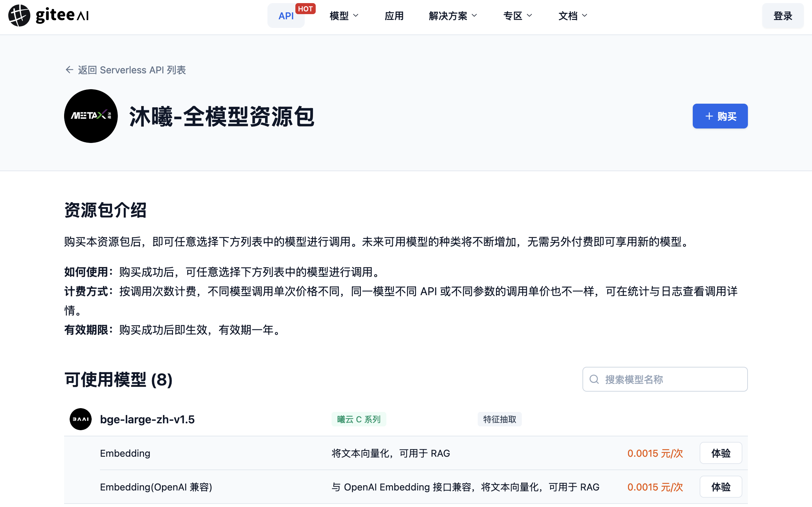Click the Embedding row's 0.0015 元/次 price
Image resolution: width=812 pixels, height=507 pixels.
click(x=655, y=453)
